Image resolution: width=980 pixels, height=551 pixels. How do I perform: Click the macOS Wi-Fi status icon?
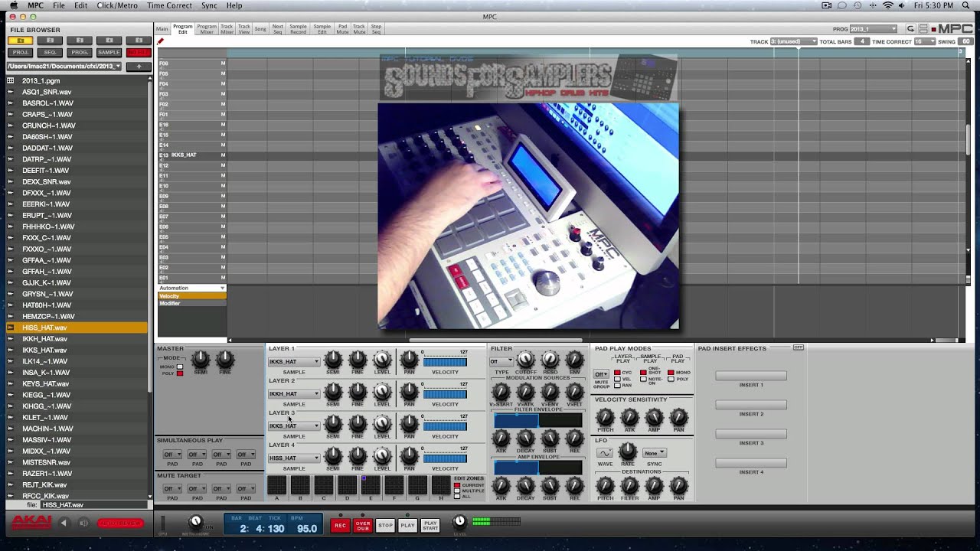888,5
